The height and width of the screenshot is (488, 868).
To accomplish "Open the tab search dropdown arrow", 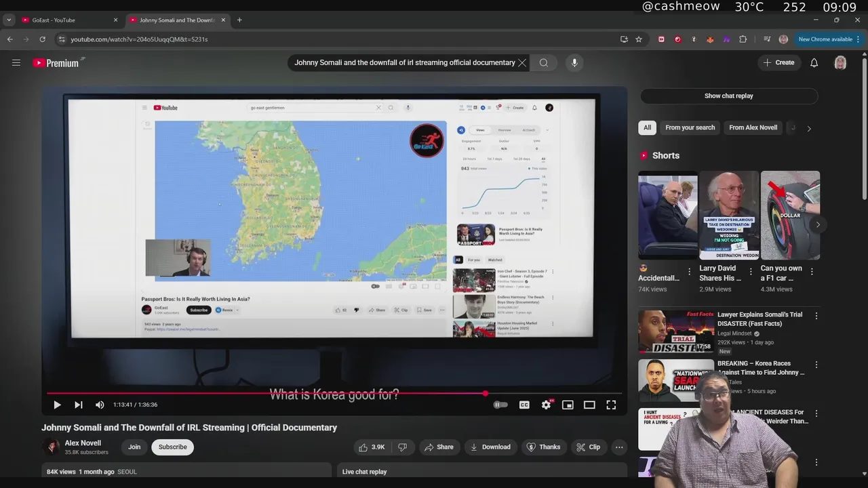I will click(x=9, y=20).
